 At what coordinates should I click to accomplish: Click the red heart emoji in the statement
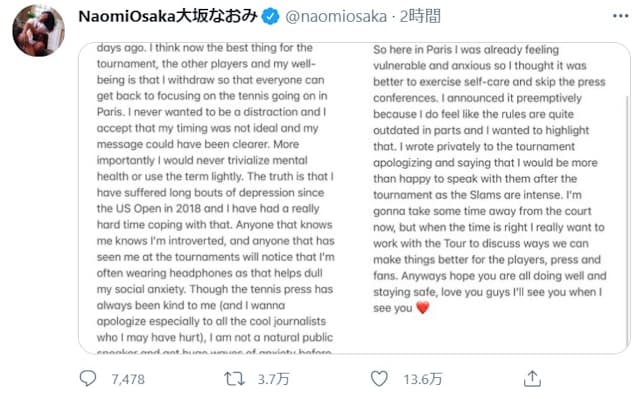(x=423, y=308)
